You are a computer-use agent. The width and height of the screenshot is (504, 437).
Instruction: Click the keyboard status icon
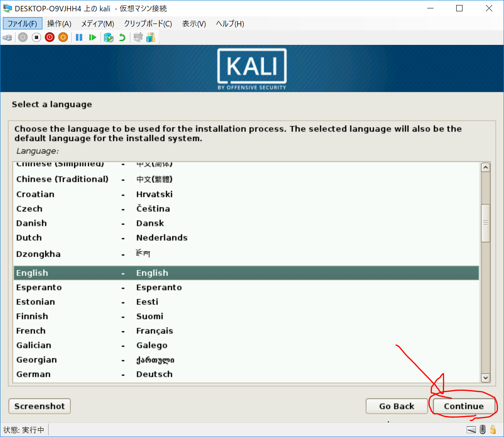pos(471,429)
